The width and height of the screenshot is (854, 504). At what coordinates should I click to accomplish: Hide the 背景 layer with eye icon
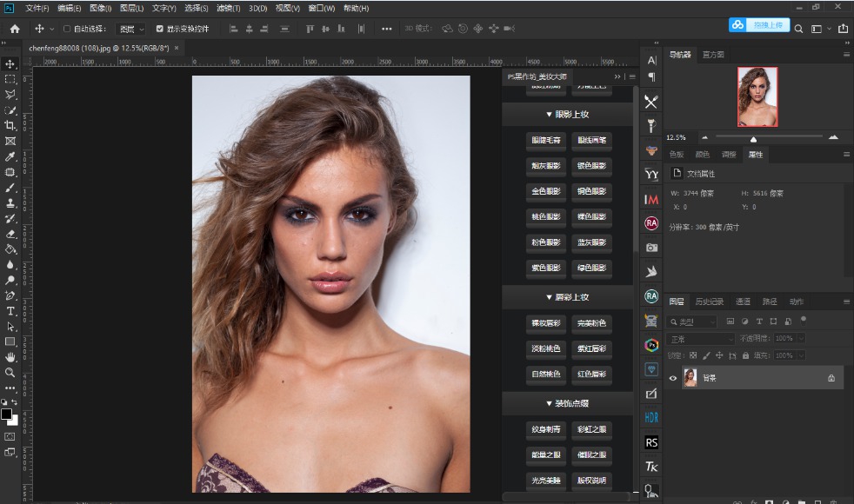tap(673, 378)
